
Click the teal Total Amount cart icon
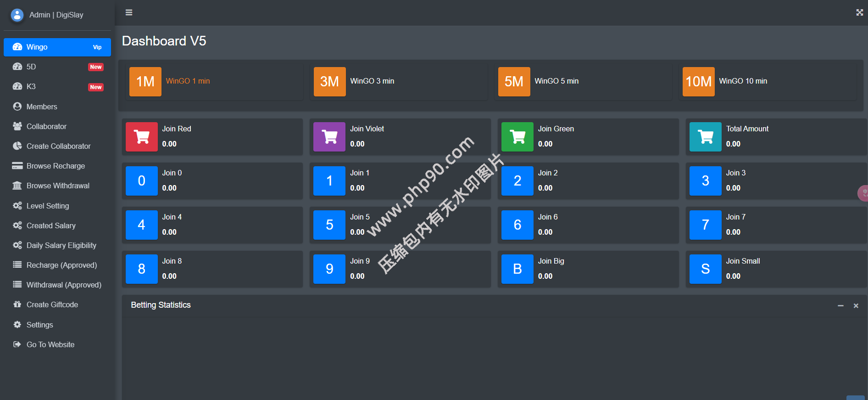(705, 137)
